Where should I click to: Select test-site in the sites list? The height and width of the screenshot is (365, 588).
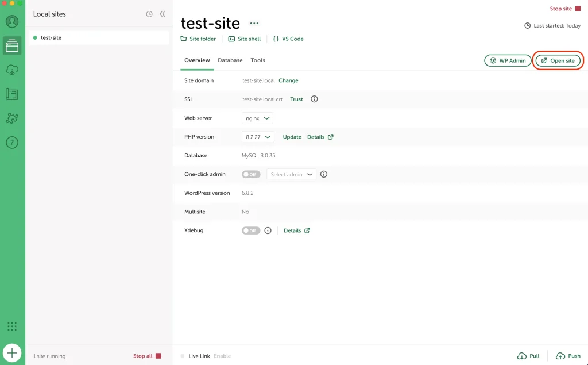pos(51,38)
